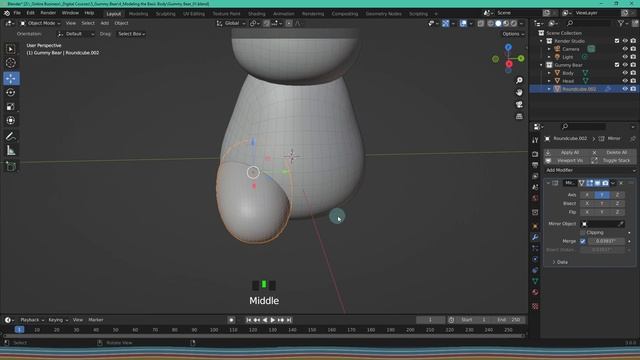The height and width of the screenshot is (360, 640).
Task: Click the blue Z axis on navigation gizmo
Action: point(508,47)
